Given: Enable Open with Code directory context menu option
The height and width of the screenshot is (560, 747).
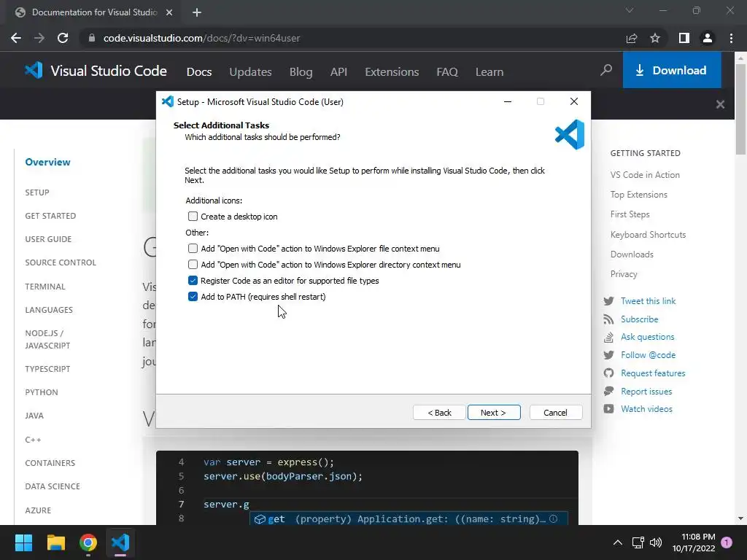Looking at the screenshot, I should [x=193, y=264].
